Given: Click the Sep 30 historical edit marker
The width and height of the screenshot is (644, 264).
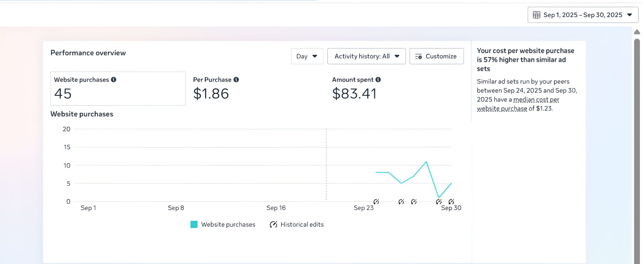Looking at the screenshot, I should pyautogui.click(x=451, y=202).
